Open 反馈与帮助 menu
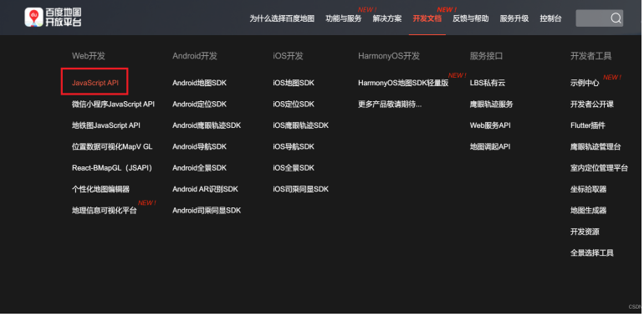The image size is (644, 317). pyautogui.click(x=471, y=18)
